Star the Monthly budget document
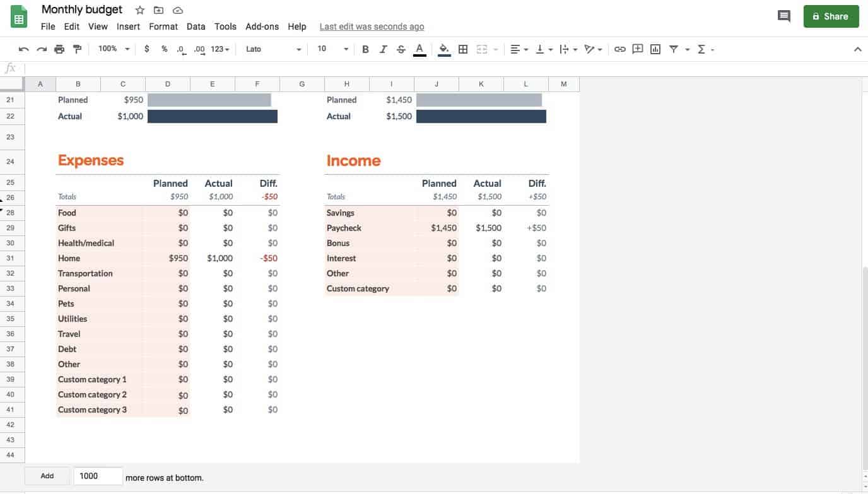 140,10
